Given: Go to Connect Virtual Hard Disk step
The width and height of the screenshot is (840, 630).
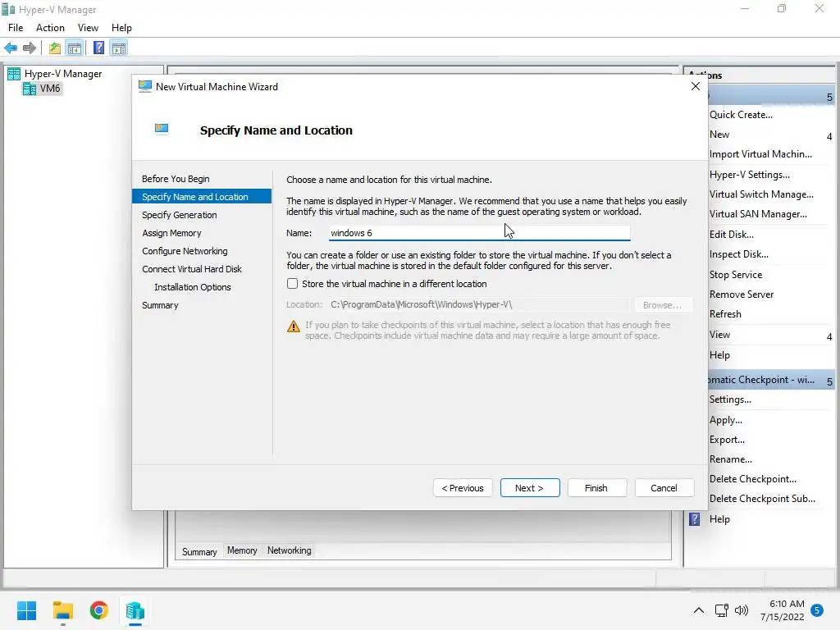Looking at the screenshot, I should (192, 269).
